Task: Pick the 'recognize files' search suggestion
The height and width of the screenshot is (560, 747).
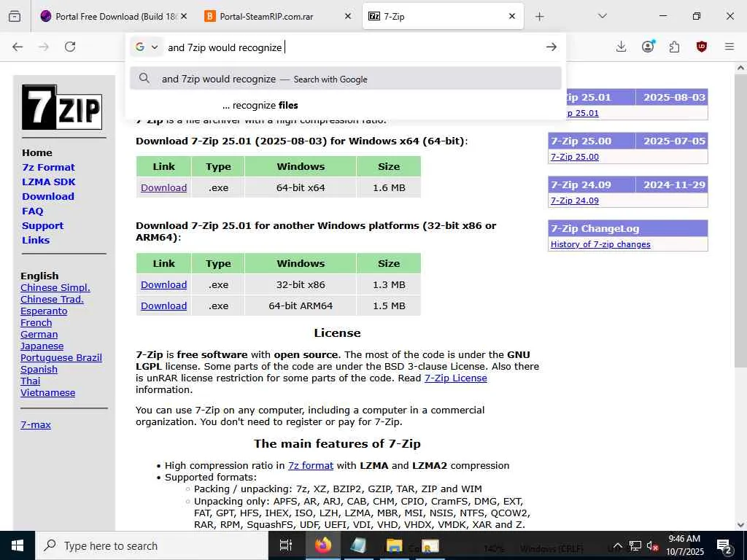Action: point(345,105)
